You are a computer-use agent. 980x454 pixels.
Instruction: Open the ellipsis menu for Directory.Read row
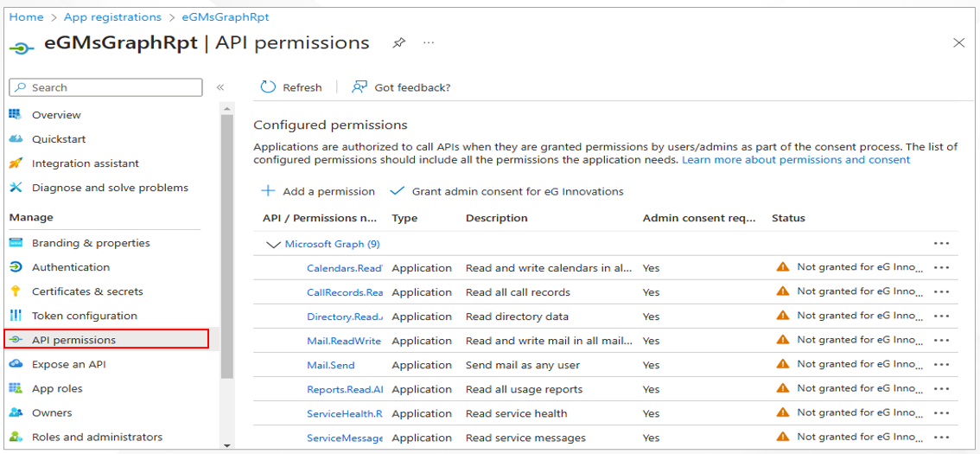coord(941,317)
